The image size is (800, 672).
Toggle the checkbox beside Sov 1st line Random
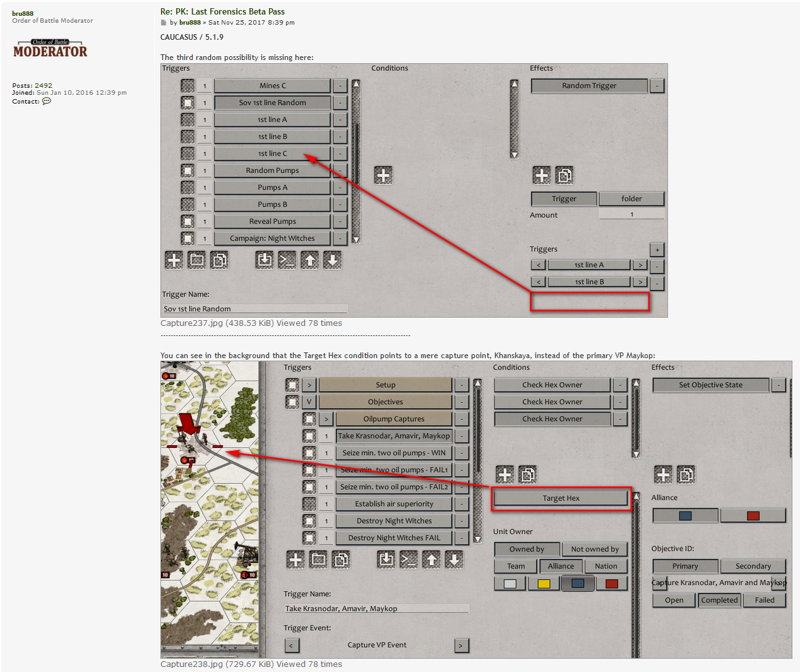pos(188,102)
